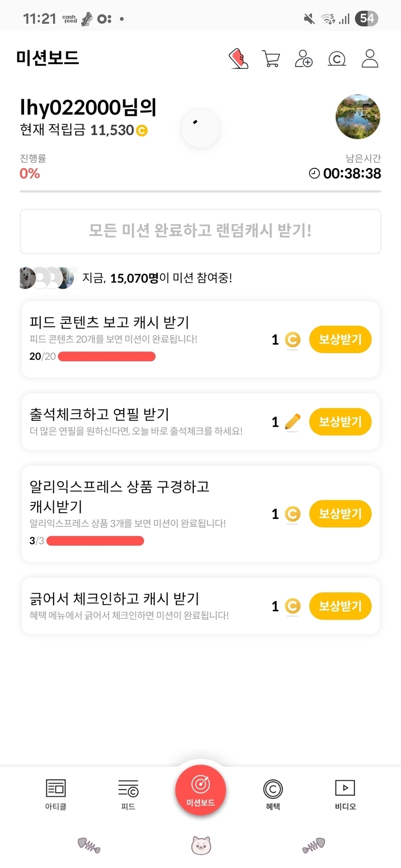Tap the right fishbone icon
The image size is (401, 868).
(314, 845)
